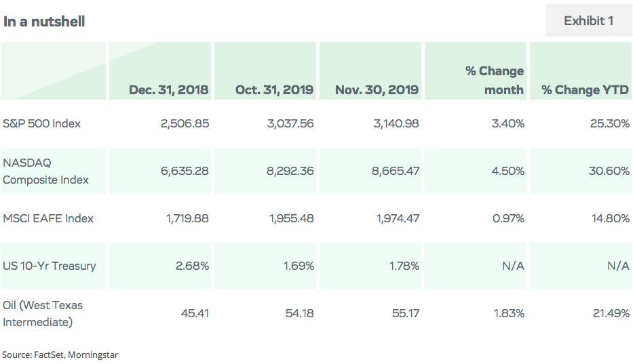The height and width of the screenshot is (364, 633).
Task: Click NASDAQ YTD change 30.60%
Action: click(609, 171)
